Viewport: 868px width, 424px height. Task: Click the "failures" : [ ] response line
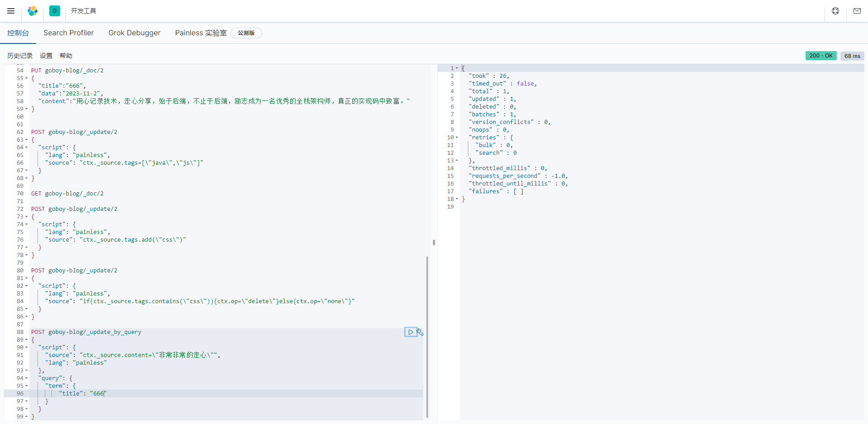496,191
